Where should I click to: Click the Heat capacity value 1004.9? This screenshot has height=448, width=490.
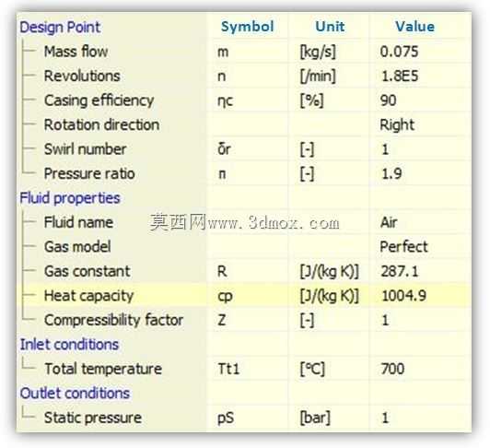(x=403, y=296)
